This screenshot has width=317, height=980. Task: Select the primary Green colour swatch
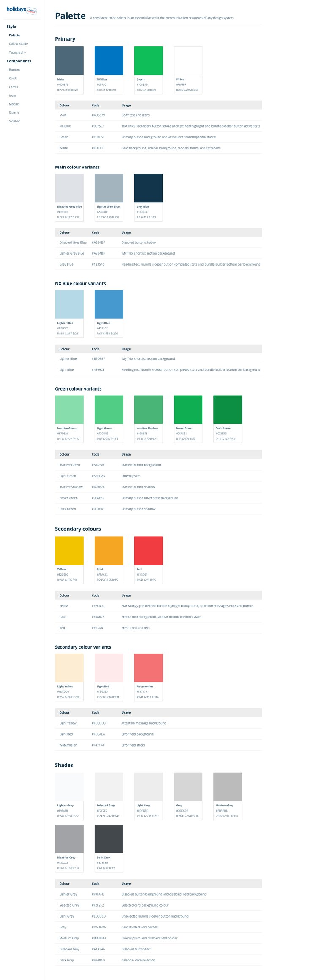coord(148,61)
